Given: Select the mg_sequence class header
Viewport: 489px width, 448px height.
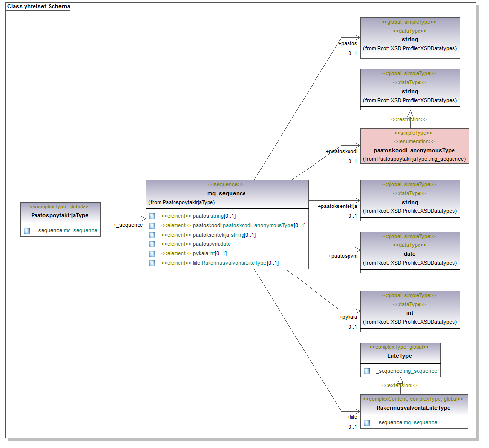Looking at the screenshot, I should pos(227,193).
